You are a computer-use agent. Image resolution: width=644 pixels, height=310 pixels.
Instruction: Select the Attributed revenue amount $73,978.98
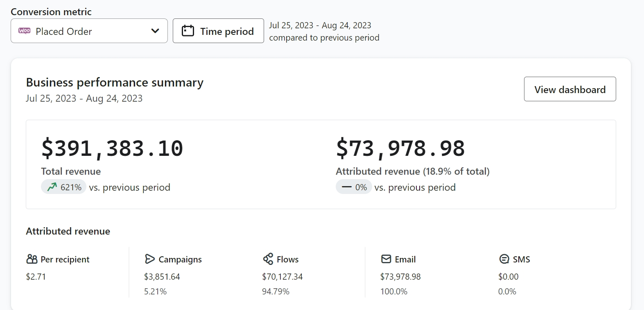click(400, 148)
